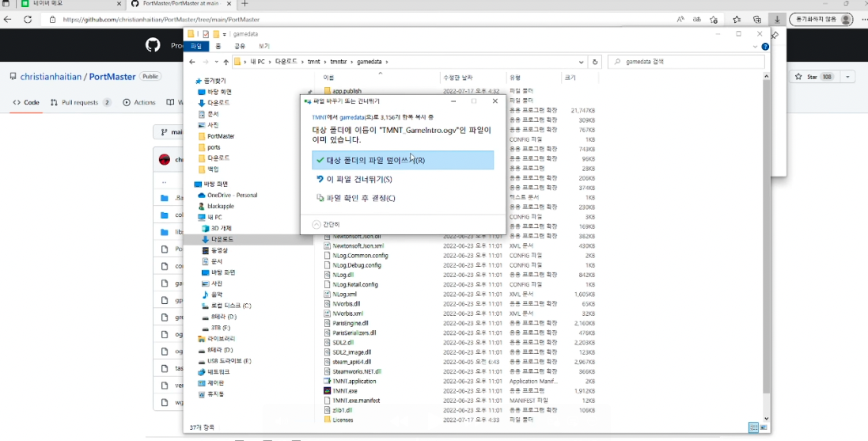
Task: Select the TMNT.application file
Action: pyautogui.click(x=354, y=381)
